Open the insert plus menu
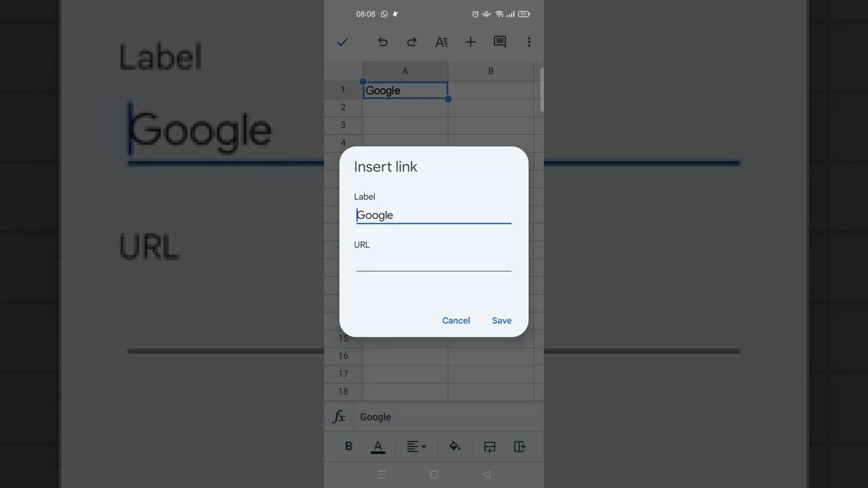The height and width of the screenshot is (488, 868). (x=470, y=42)
